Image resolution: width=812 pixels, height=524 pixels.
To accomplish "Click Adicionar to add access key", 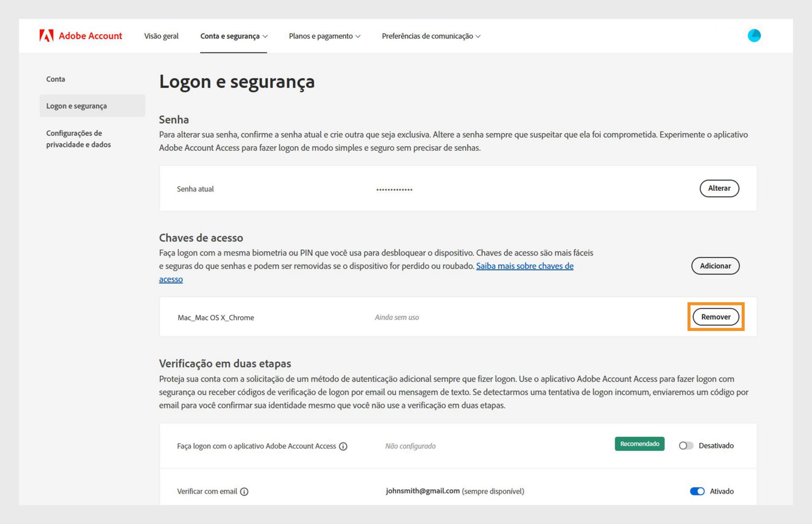I will pos(715,266).
